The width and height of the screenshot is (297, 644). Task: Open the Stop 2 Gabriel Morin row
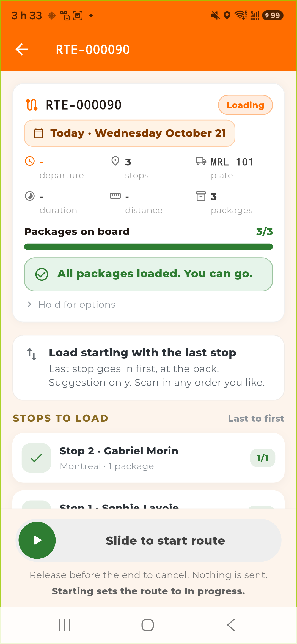[x=148, y=458]
